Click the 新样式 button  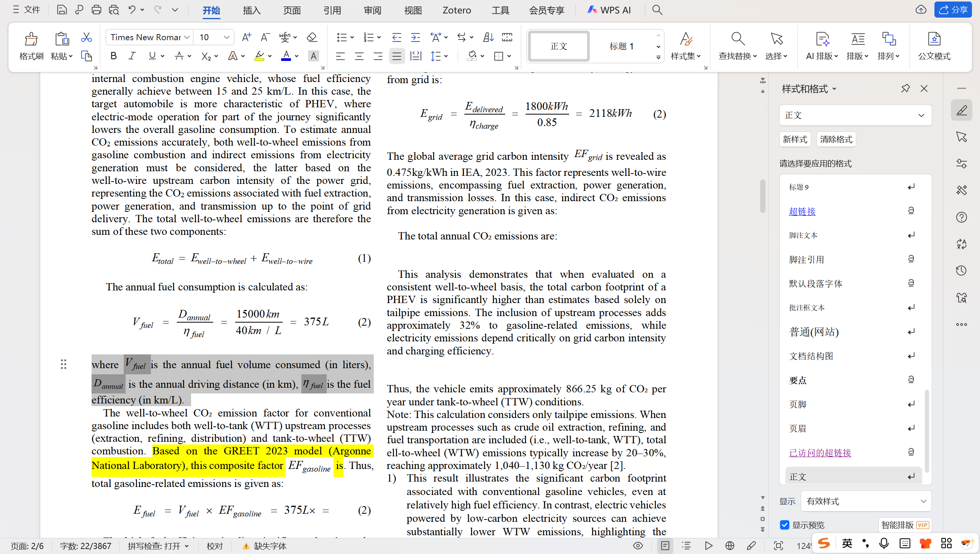795,139
